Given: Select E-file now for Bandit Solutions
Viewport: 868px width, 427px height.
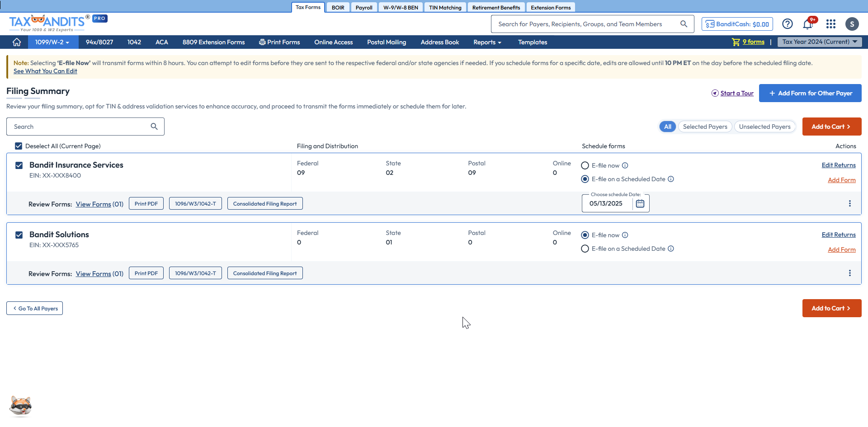Looking at the screenshot, I should (585, 235).
